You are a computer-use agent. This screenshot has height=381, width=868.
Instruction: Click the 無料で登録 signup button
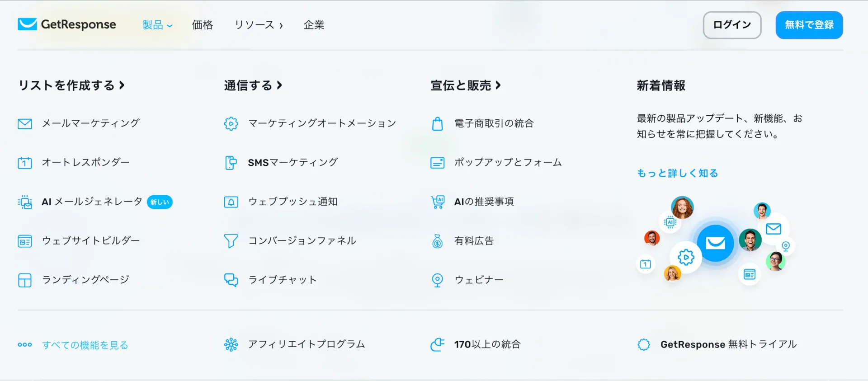tap(809, 25)
